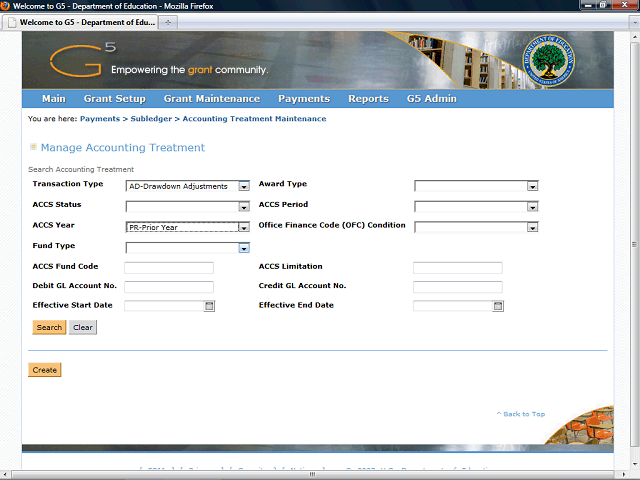Screen dimensions: 640x480
Task: Focus the Credit GL Account No. field
Action: (x=458, y=287)
